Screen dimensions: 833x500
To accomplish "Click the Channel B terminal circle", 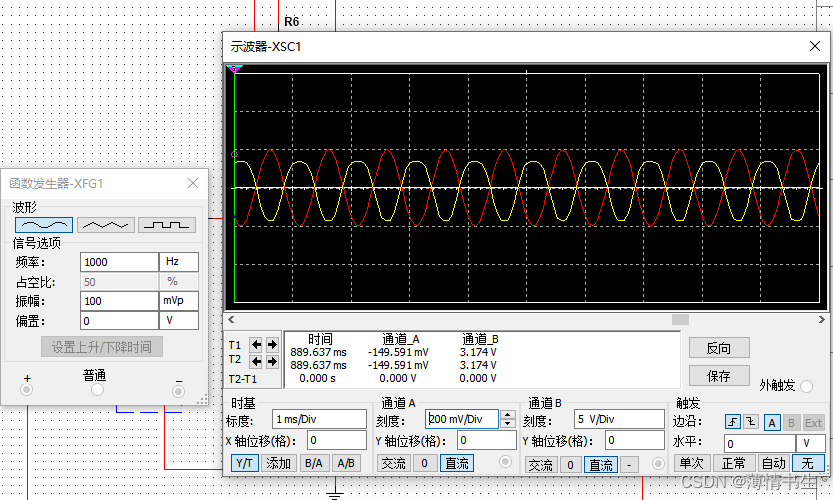I will 658,464.
